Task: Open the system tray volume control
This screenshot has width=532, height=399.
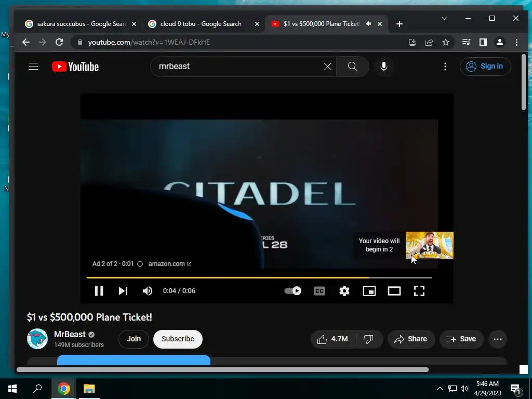Action: (464, 389)
